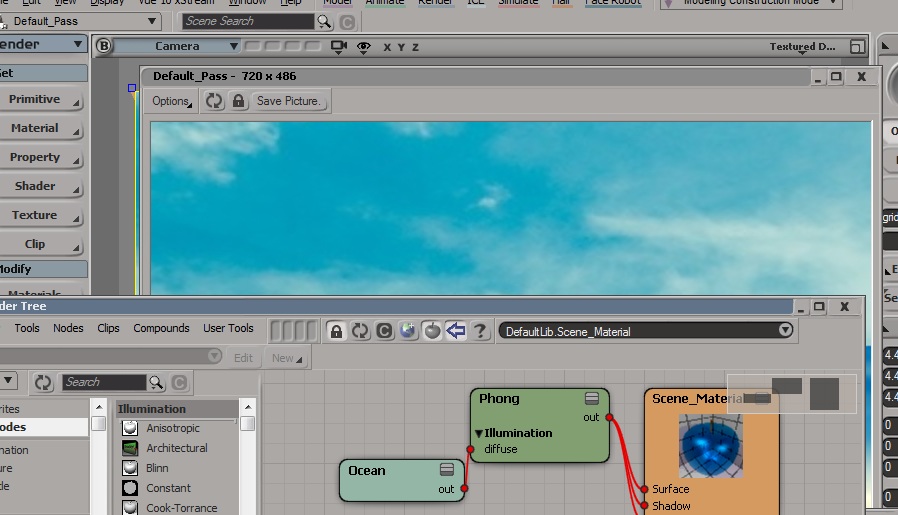Click the Z axis button in viewport bar
The width and height of the screenshot is (898, 515).
[x=415, y=48]
